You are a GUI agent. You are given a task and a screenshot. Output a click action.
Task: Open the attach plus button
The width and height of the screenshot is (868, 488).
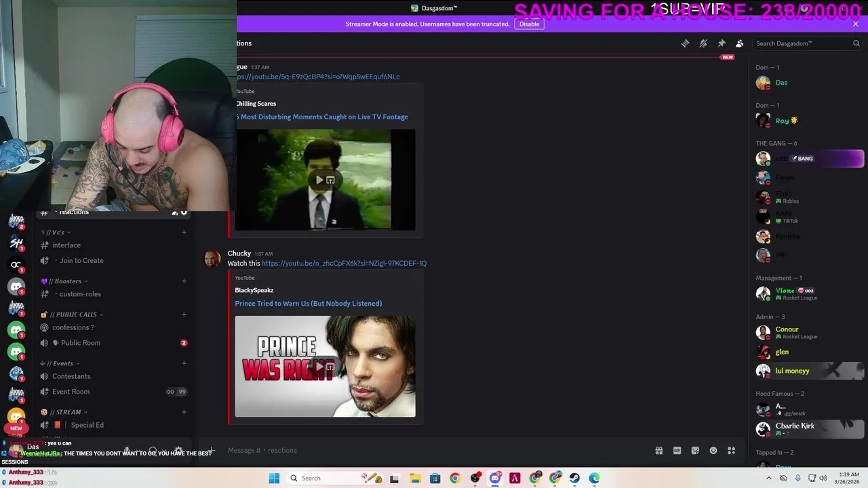click(212, 450)
